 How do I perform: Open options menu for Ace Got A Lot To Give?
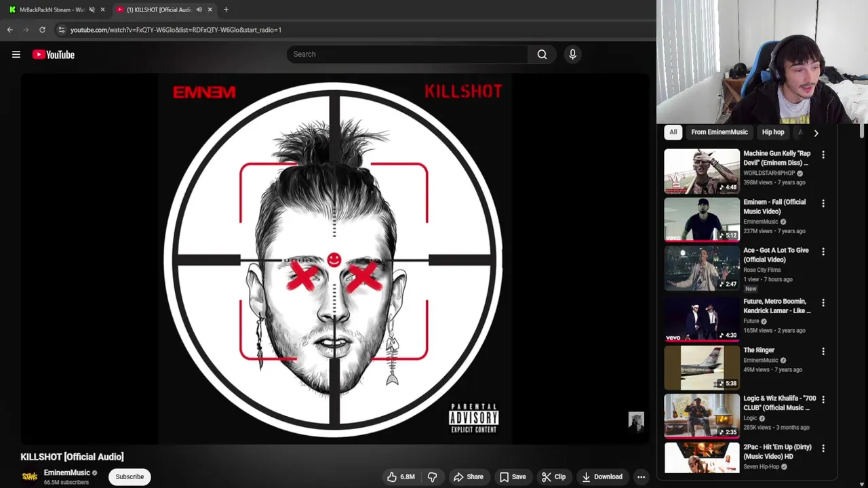(x=823, y=251)
